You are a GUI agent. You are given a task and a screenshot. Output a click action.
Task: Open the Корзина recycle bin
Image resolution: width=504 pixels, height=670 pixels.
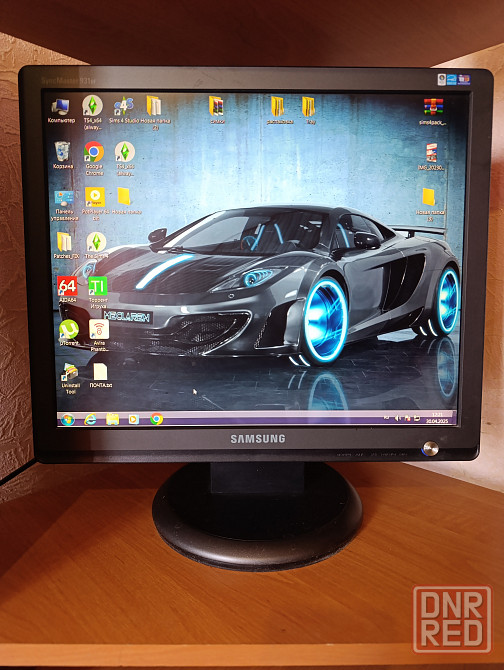point(63,155)
